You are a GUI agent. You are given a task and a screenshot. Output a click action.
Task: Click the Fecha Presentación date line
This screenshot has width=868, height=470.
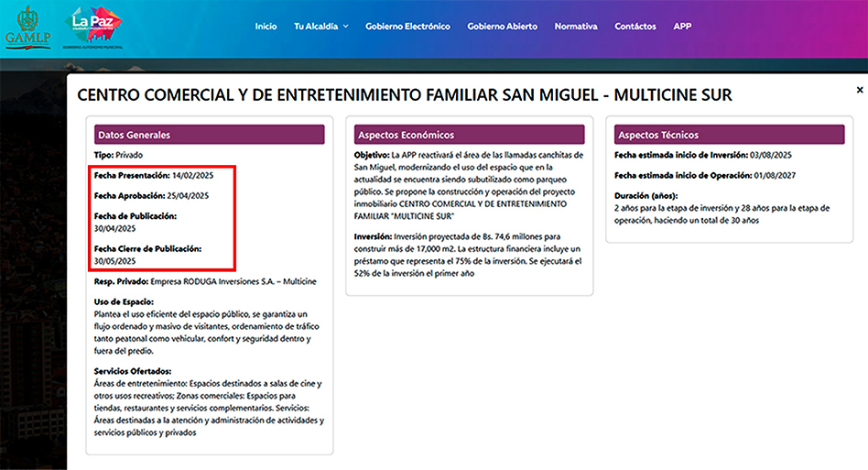pyautogui.click(x=151, y=174)
